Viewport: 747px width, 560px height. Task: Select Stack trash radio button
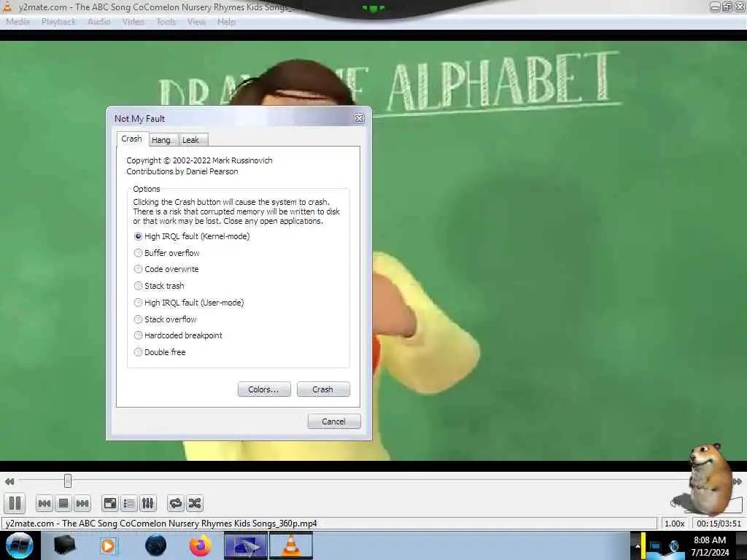point(159,286)
